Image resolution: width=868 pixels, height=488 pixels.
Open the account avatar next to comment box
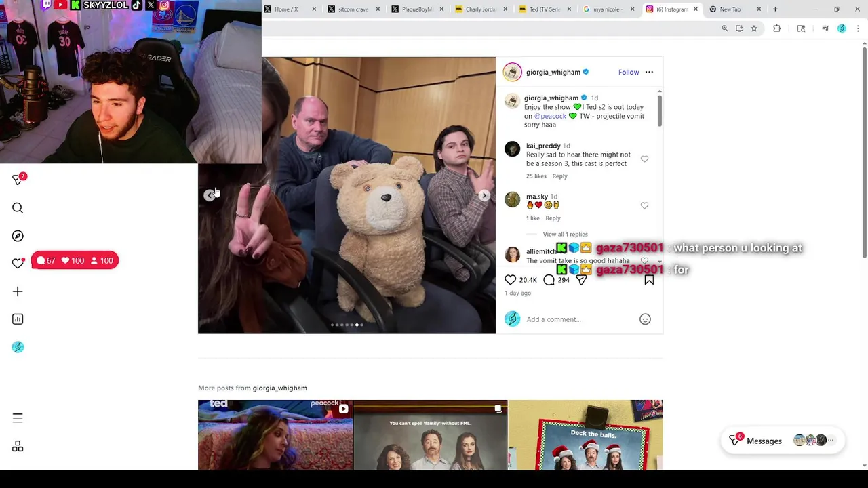[512, 319]
